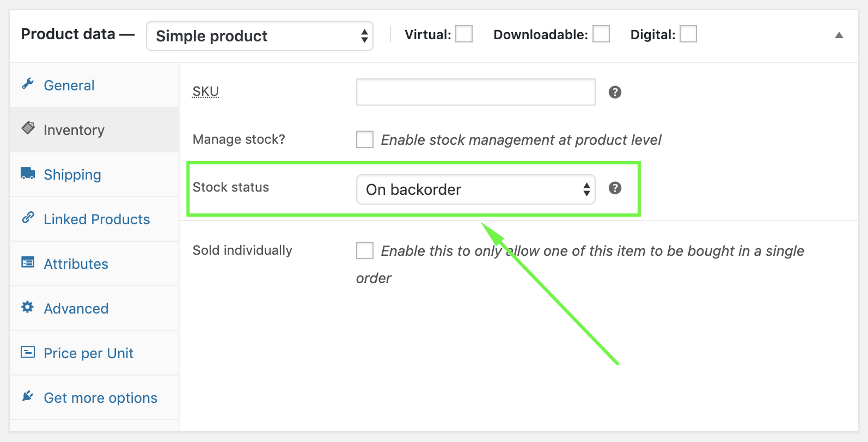Click the card icon beside Price per Unit

[28, 352]
